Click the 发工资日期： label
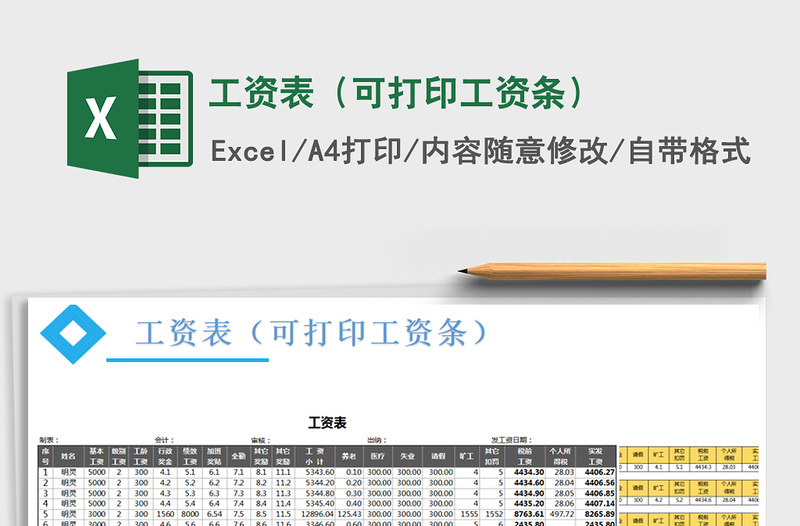Screen dimensions: 800x526 tap(511, 440)
